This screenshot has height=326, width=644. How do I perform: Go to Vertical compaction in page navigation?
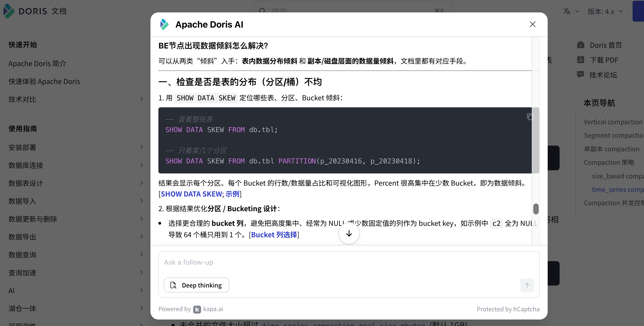click(613, 122)
